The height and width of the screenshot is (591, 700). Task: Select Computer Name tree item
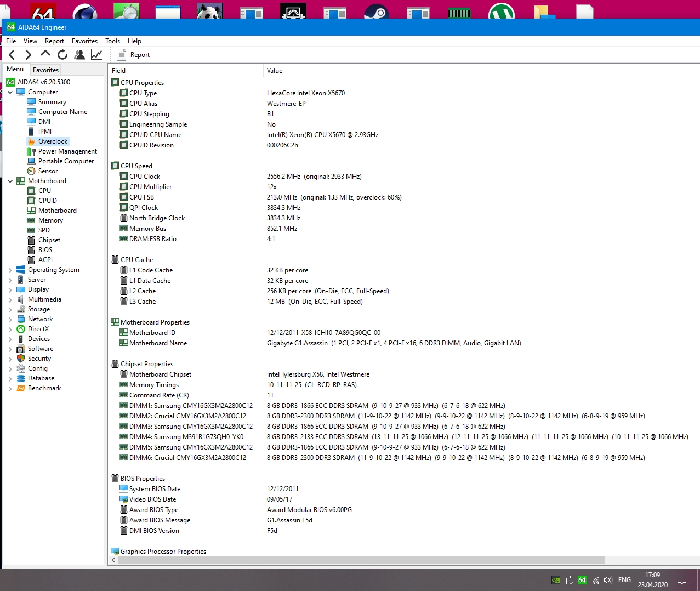point(62,112)
